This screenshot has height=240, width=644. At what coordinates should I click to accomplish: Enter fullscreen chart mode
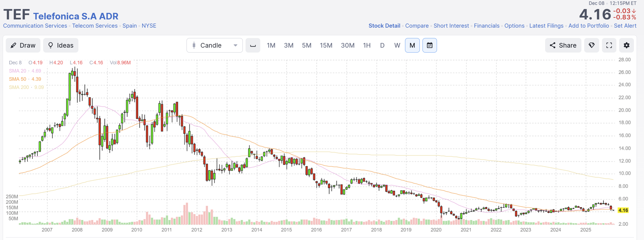pos(609,45)
